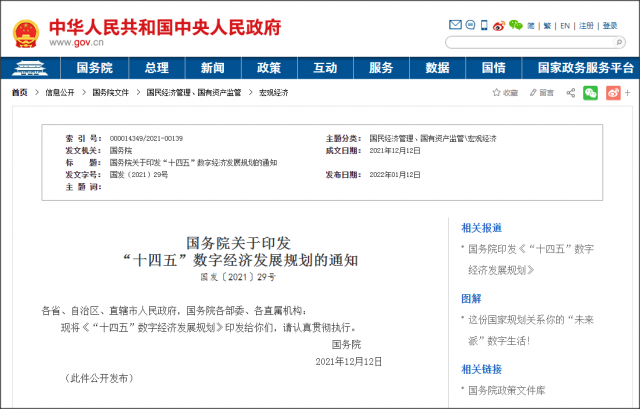Open the 互动 menu
This screenshot has width=640, height=409.
pos(325,68)
